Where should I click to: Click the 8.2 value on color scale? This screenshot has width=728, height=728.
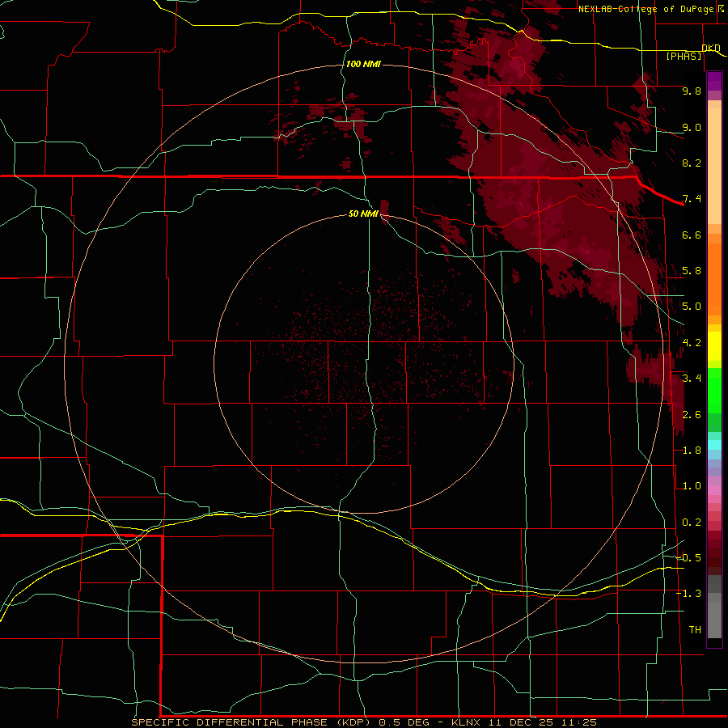tap(692, 163)
